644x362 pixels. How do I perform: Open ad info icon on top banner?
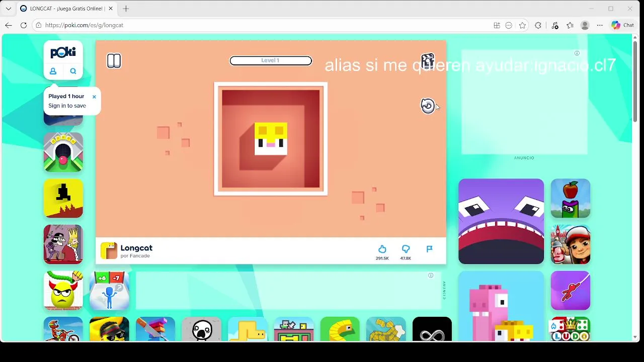577,53
